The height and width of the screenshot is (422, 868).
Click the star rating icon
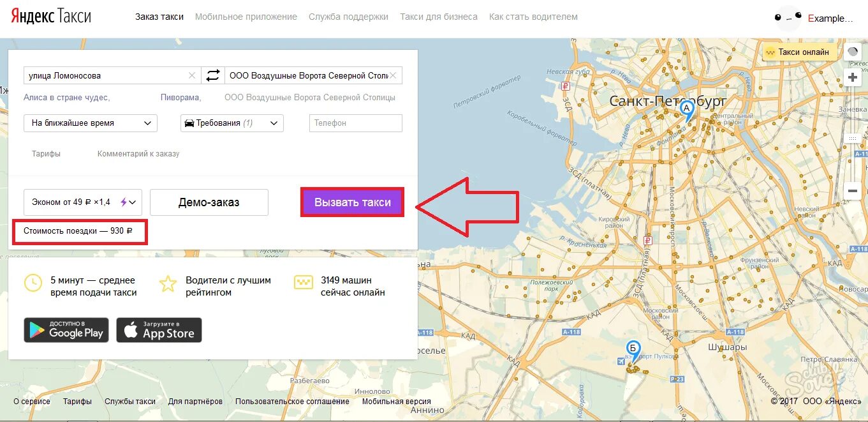[168, 283]
